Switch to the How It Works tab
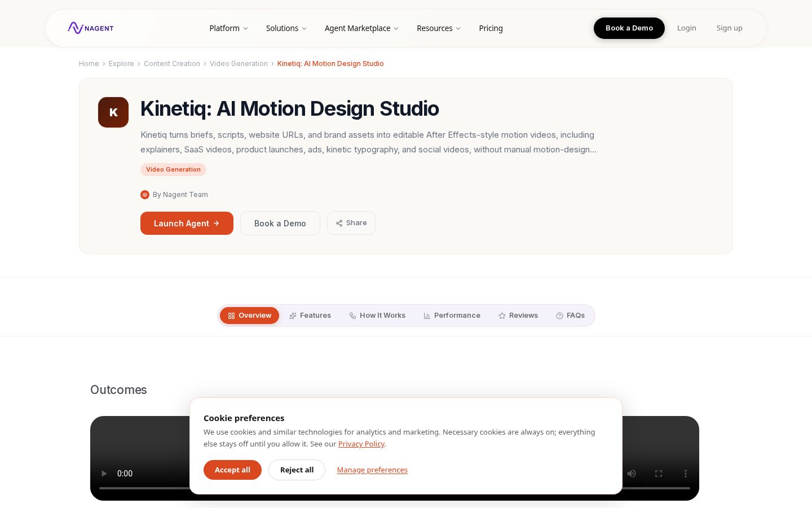The height and width of the screenshot is (508, 812). point(377,316)
